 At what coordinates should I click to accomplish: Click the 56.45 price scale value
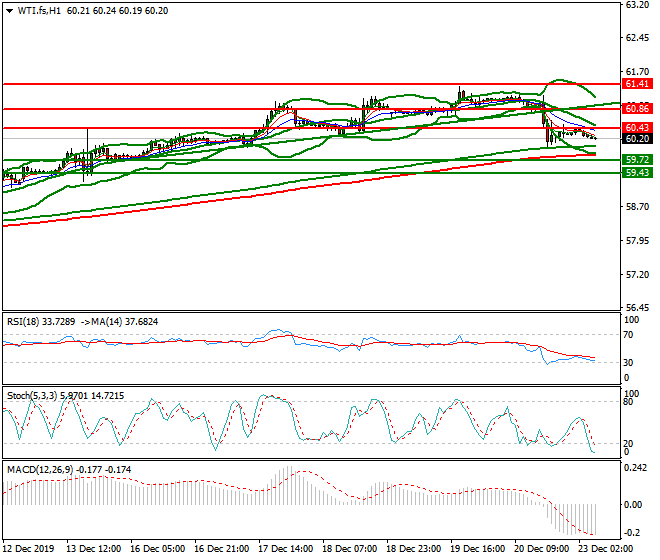(x=637, y=307)
